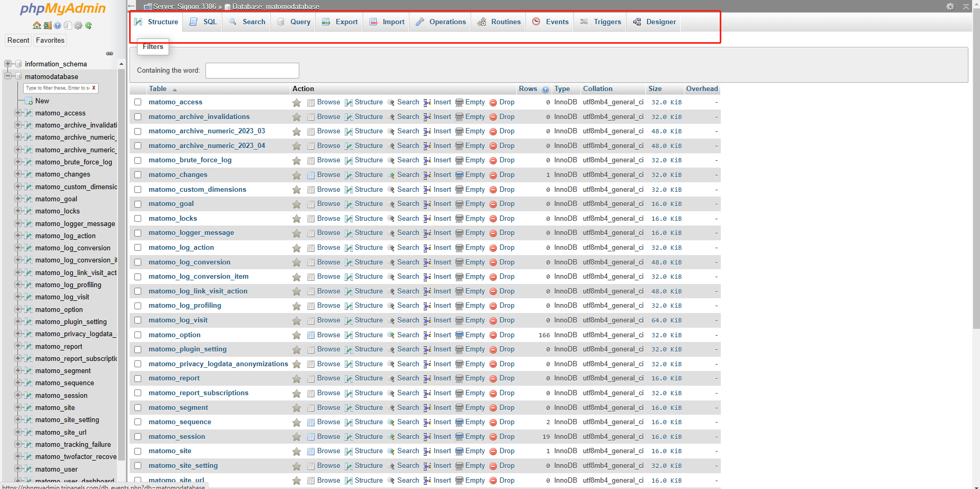Click Empty icon in matomo_session row
This screenshot has height=489, width=980.
[459, 437]
